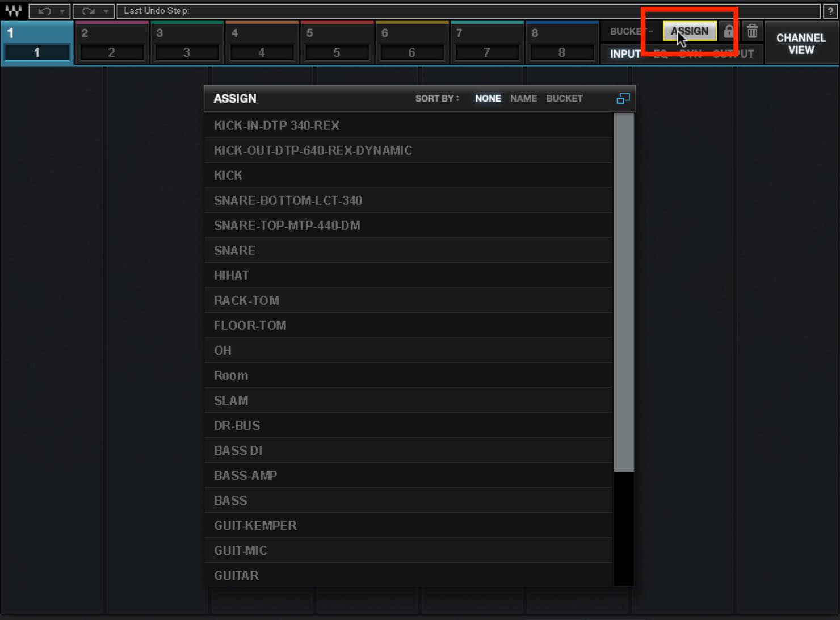Click the Waves logo icon
840x620 pixels.
(14, 11)
